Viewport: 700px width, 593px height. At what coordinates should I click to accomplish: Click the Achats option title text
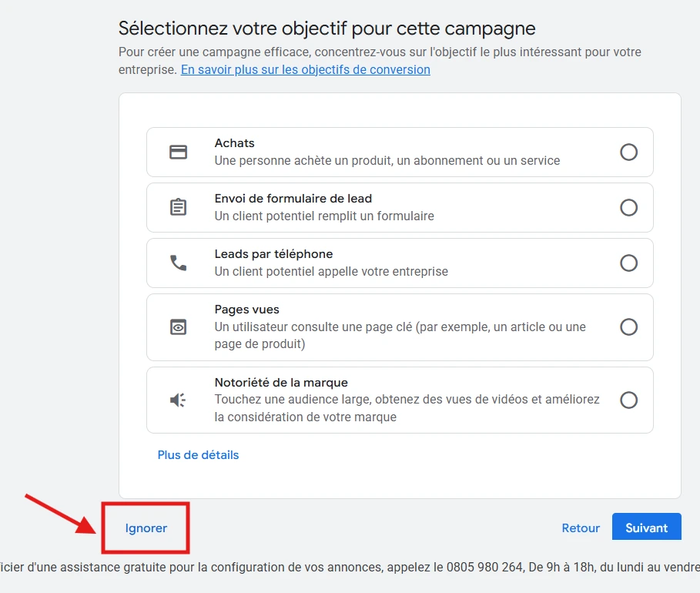pos(234,143)
